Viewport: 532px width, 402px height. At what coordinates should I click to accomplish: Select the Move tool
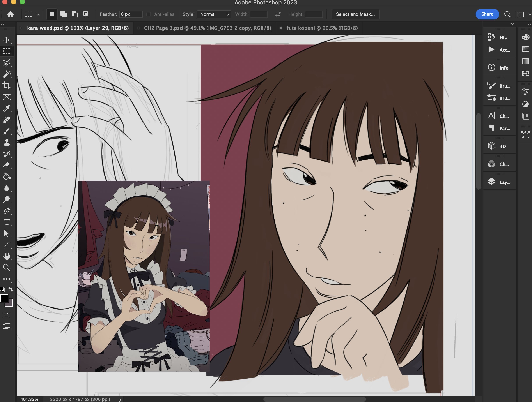click(x=7, y=40)
